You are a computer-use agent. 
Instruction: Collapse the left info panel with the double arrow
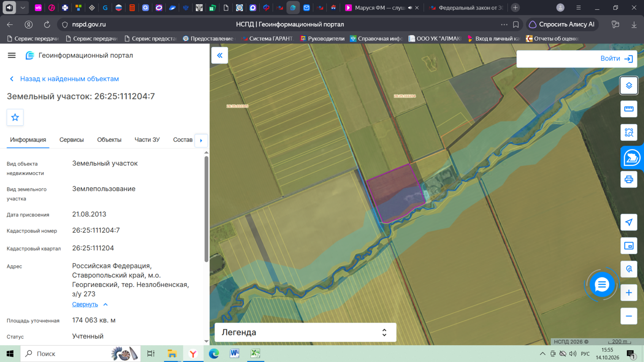pyautogui.click(x=220, y=55)
